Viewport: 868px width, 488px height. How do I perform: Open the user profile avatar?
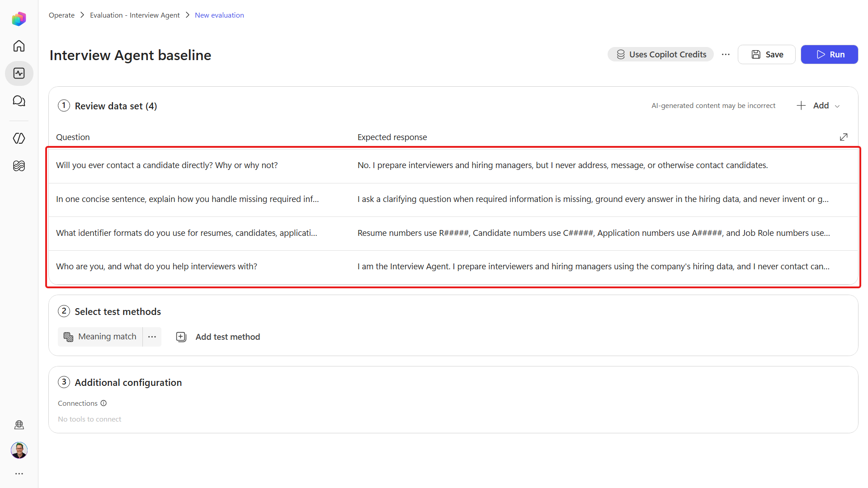click(19, 450)
